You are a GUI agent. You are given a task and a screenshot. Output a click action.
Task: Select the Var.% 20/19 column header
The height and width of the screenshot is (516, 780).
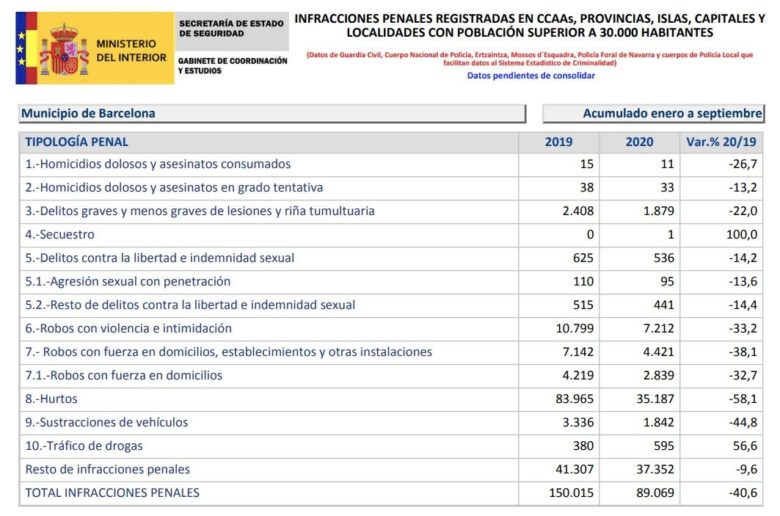pyautogui.click(x=721, y=142)
